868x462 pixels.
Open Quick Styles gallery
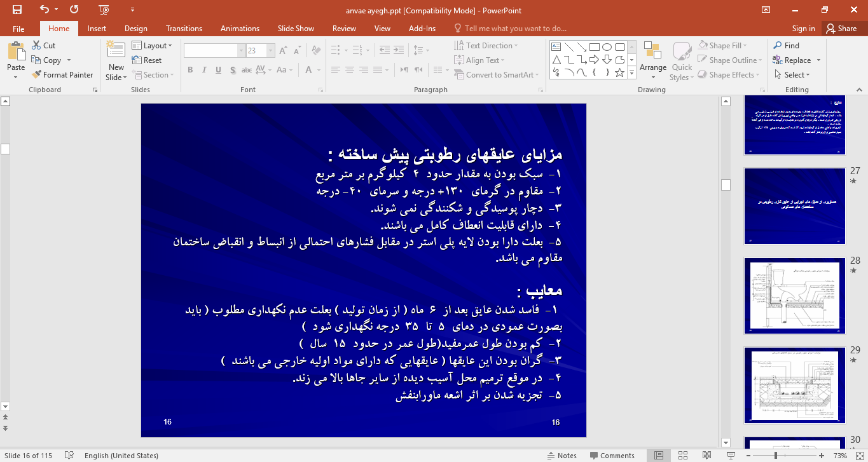point(682,61)
